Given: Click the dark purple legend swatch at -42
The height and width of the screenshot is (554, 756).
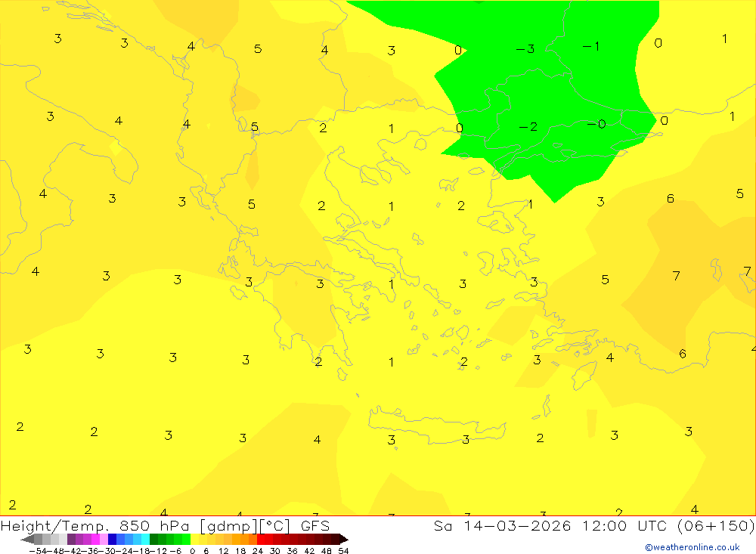Looking at the screenshot, I should (71, 539).
